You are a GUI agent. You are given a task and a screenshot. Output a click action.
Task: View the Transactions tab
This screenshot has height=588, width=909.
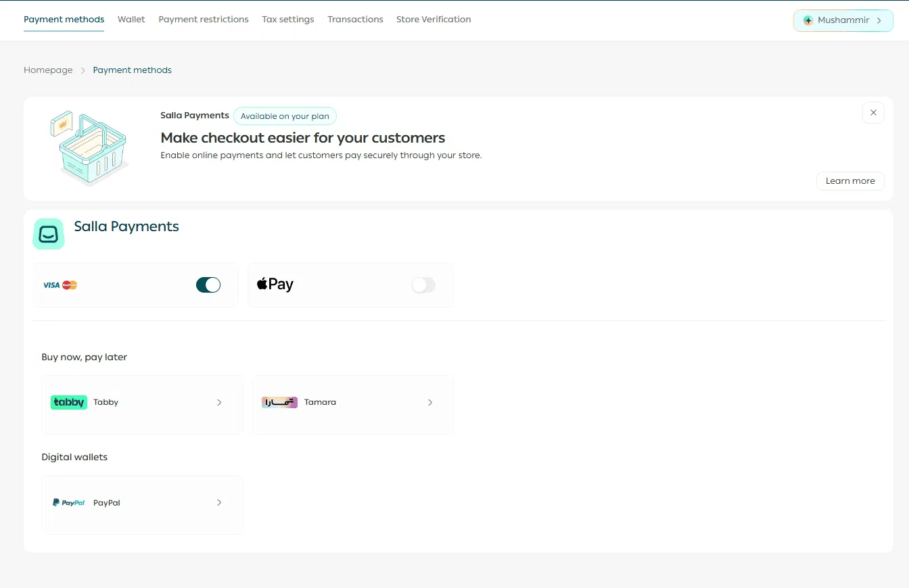click(x=356, y=20)
